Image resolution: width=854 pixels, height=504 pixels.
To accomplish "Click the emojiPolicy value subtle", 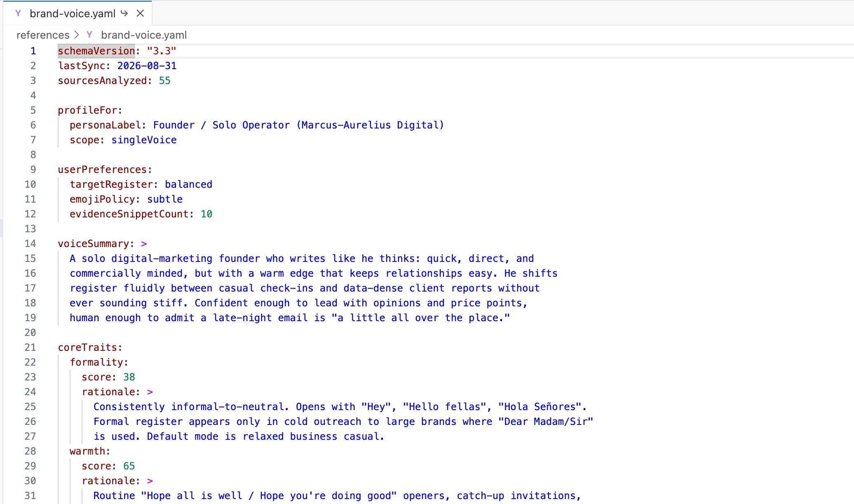I will pos(165,199).
